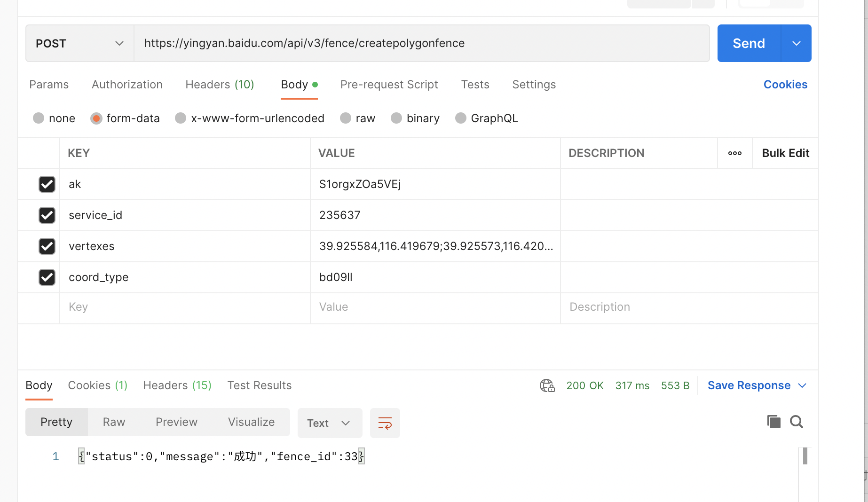Open the POST method dropdown

pos(79,43)
